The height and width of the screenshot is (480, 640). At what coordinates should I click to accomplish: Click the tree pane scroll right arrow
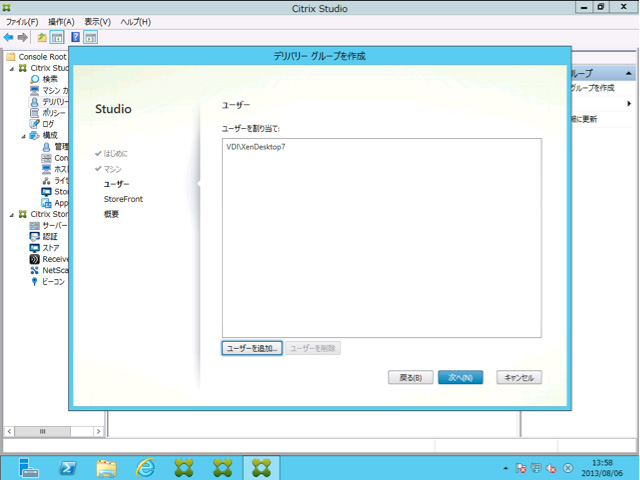[98, 431]
